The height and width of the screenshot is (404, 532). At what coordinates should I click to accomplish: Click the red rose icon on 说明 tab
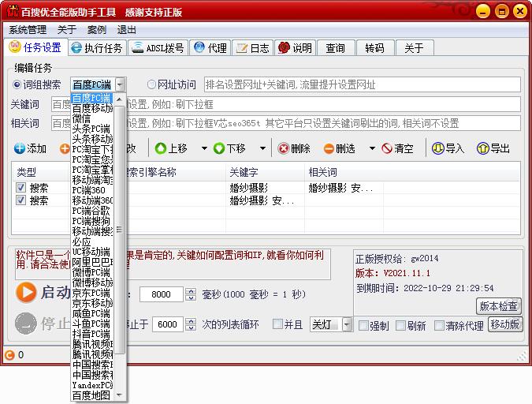(x=284, y=47)
